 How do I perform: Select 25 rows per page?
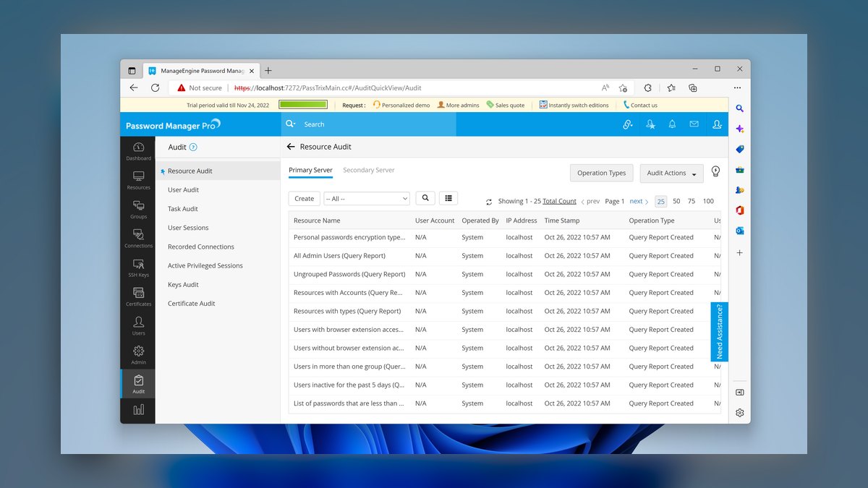point(661,202)
